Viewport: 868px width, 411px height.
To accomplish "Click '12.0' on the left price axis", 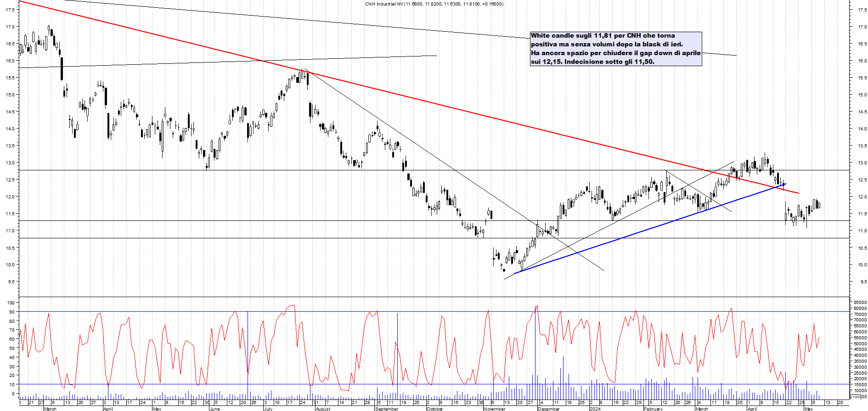I will point(10,197).
